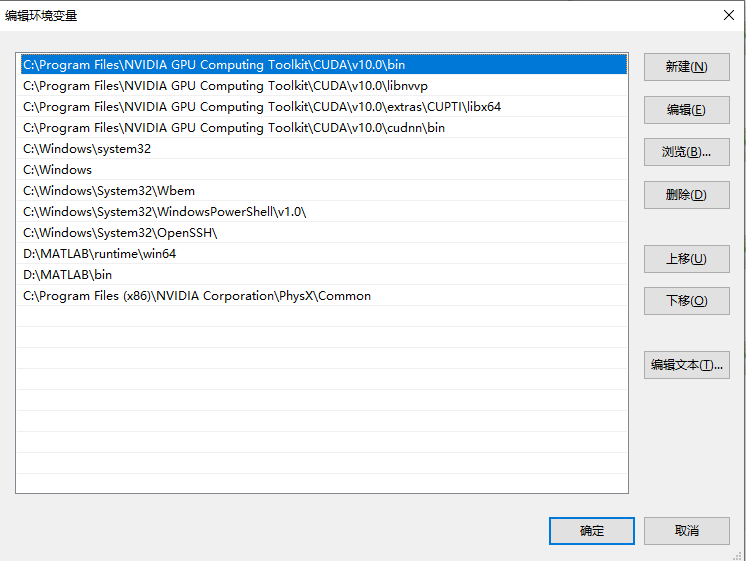This screenshot has width=746, height=561.
Task: Select the CUDA v10.0\cudnn\bin entry
Action: 324,128
